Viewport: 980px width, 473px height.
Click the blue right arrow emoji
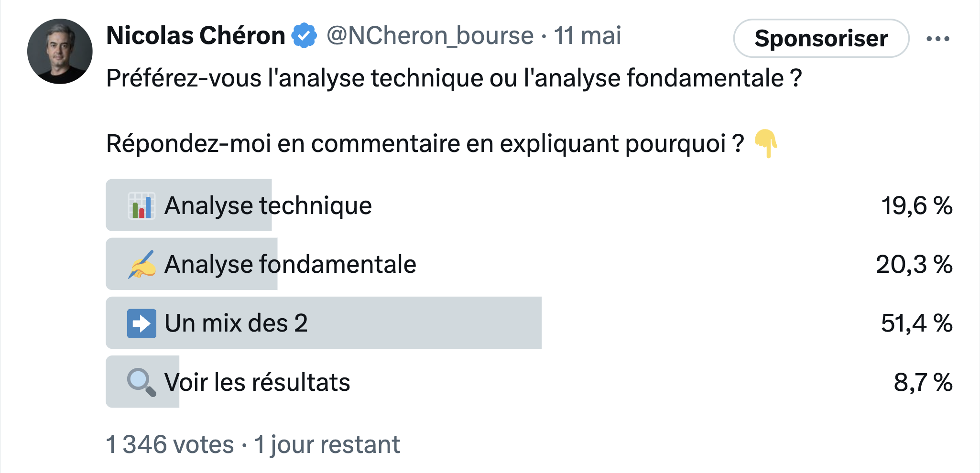[x=142, y=323]
